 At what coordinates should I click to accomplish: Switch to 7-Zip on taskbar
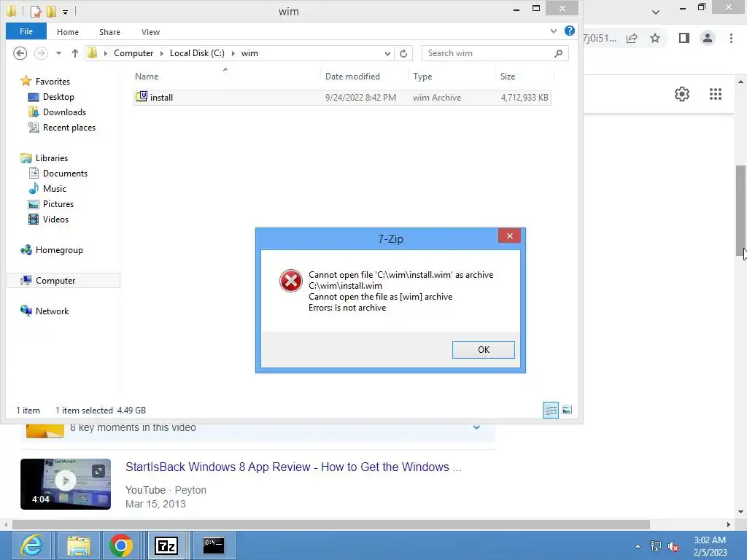tap(166, 545)
